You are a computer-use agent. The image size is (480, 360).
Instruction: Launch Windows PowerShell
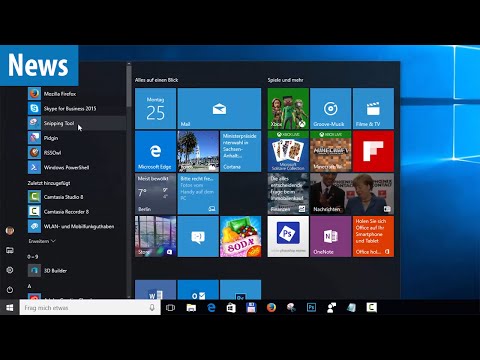pos(77,167)
